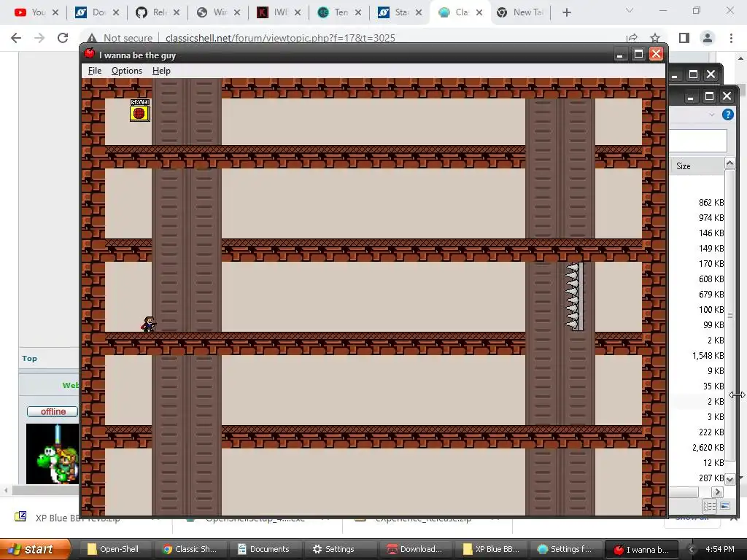Click the share icon in the address bar
Image resolution: width=747 pixels, height=560 pixels.
coord(632,38)
